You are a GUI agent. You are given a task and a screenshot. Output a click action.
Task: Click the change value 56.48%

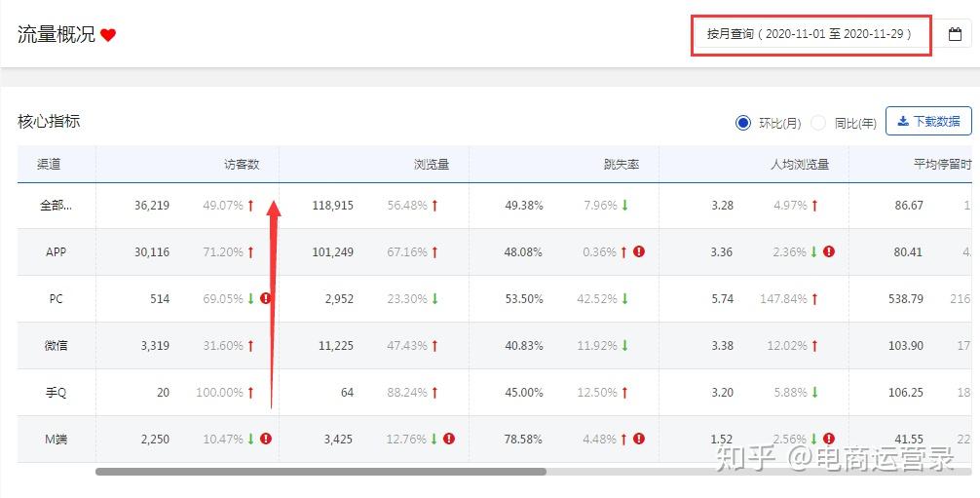tap(407, 206)
